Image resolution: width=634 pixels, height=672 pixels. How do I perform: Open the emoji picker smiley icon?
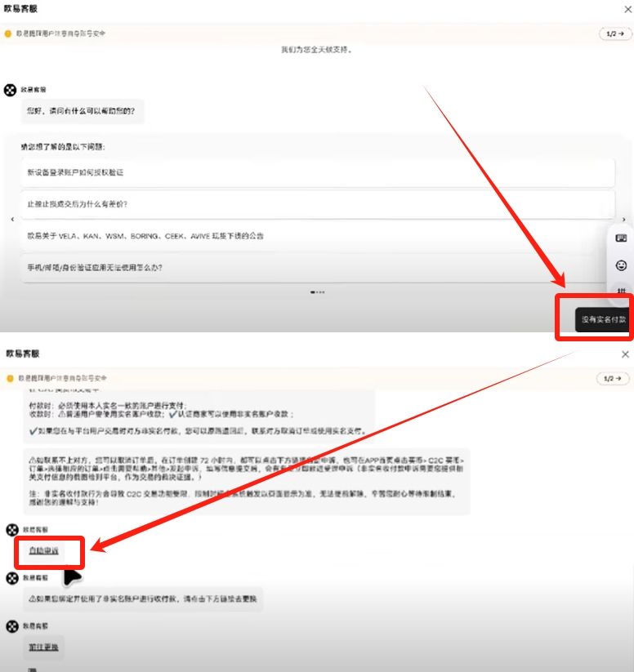pos(621,265)
